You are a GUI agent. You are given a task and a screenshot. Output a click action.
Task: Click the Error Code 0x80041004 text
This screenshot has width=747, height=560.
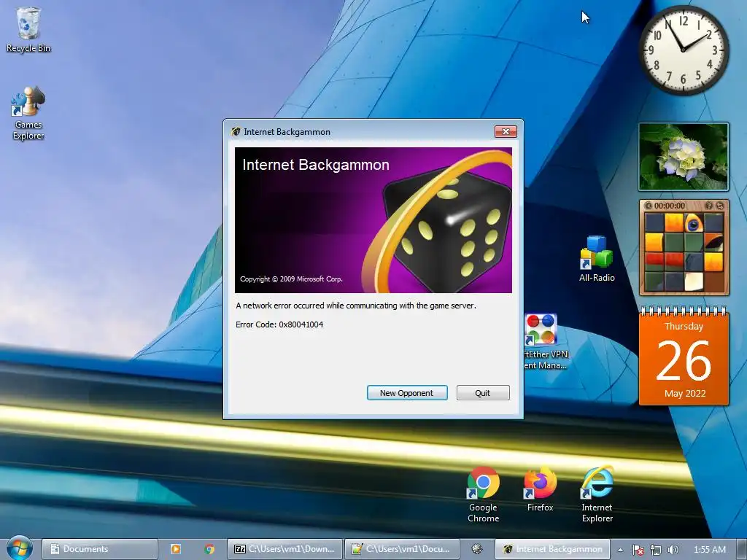coord(279,324)
